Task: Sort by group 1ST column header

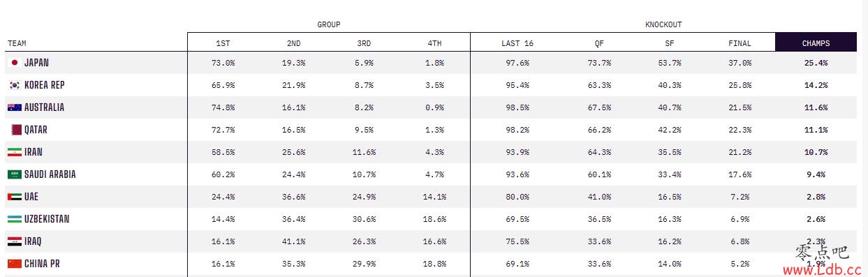Action: [x=223, y=43]
